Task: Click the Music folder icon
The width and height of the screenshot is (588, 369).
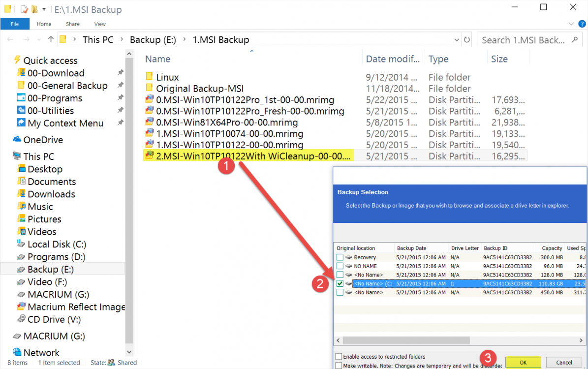Action: 21,206
